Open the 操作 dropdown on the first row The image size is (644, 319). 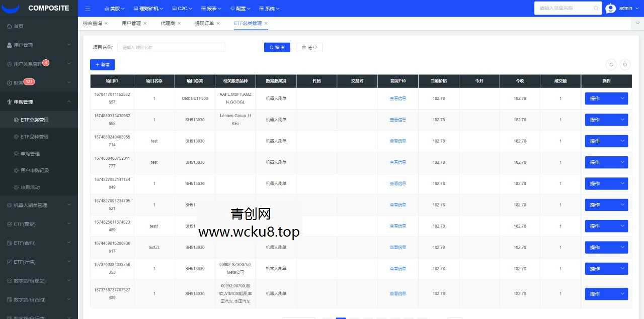coord(606,98)
